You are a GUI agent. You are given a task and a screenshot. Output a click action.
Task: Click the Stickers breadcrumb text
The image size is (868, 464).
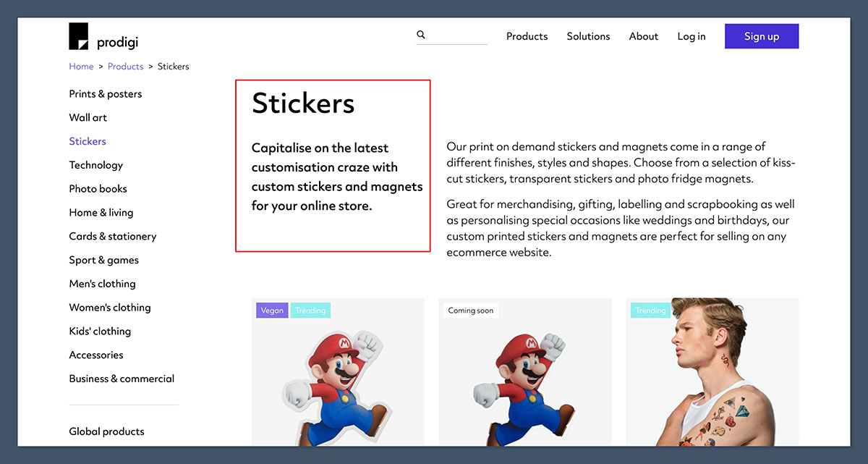tap(174, 67)
